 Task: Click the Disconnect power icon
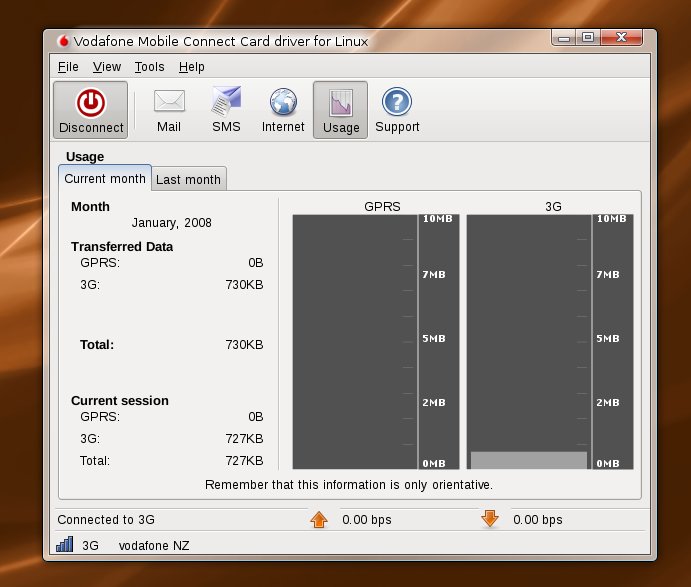tap(91, 103)
